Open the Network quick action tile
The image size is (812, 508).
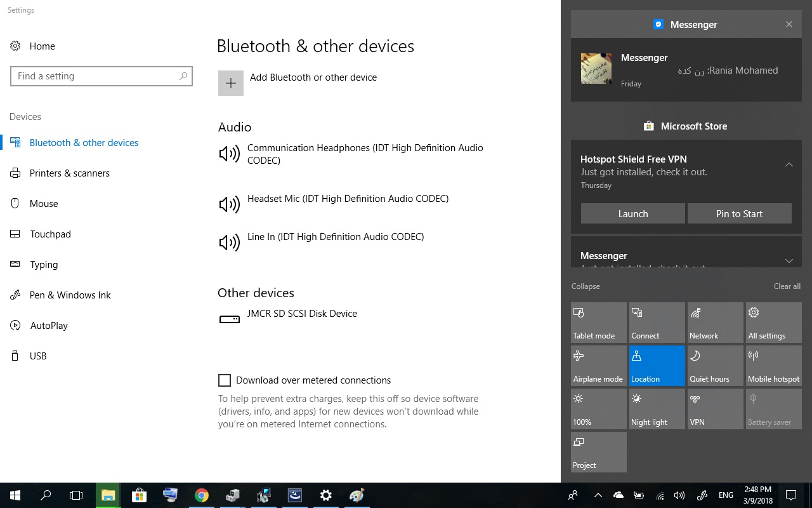pyautogui.click(x=715, y=323)
